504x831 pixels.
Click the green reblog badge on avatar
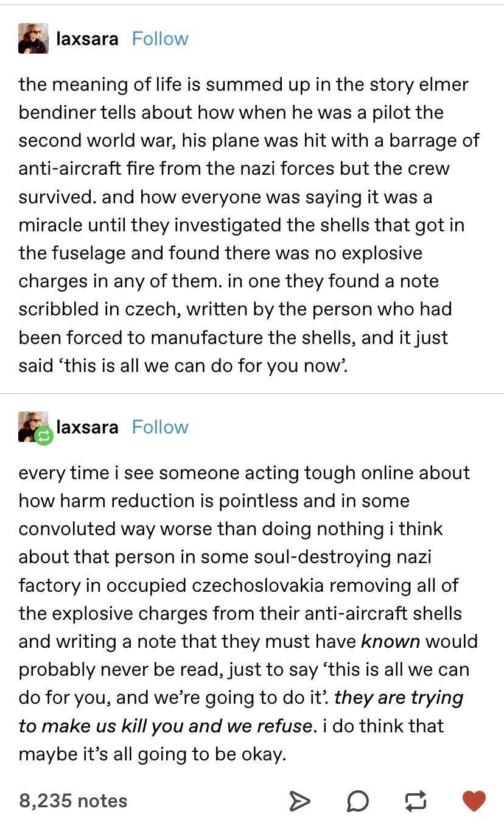[x=44, y=435]
